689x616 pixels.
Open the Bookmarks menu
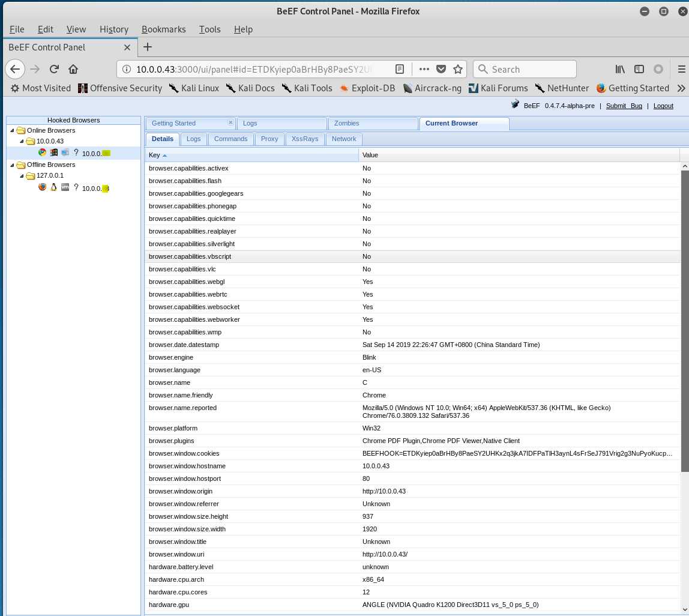click(163, 29)
